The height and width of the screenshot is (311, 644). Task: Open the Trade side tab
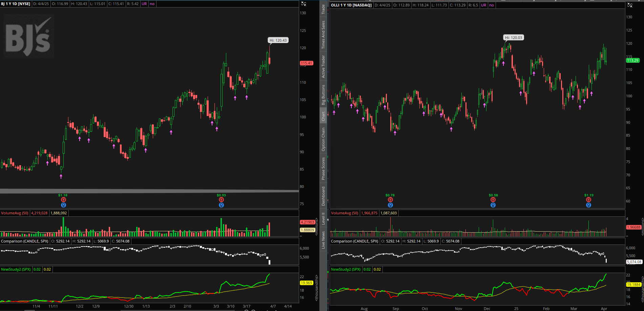[x=323, y=9]
